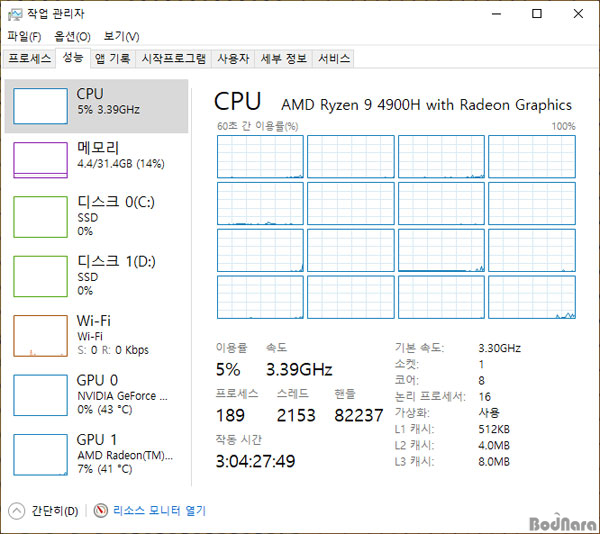
Task: Switch to the 세부 정보 tab
Action: click(284, 59)
